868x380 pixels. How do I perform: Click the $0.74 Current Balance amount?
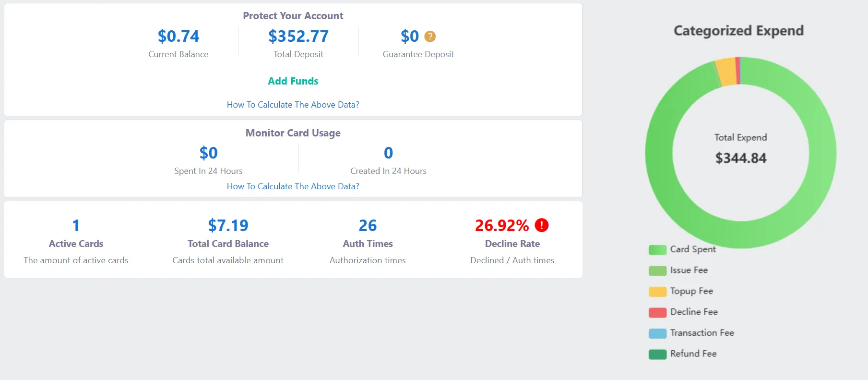point(178,37)
